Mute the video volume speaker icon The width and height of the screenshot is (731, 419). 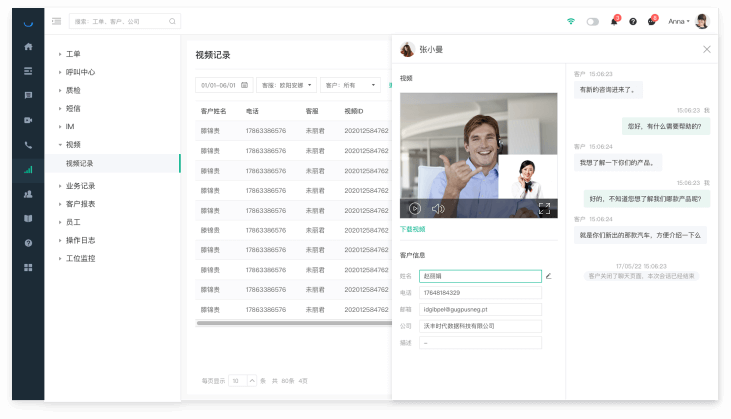point(438,208)
